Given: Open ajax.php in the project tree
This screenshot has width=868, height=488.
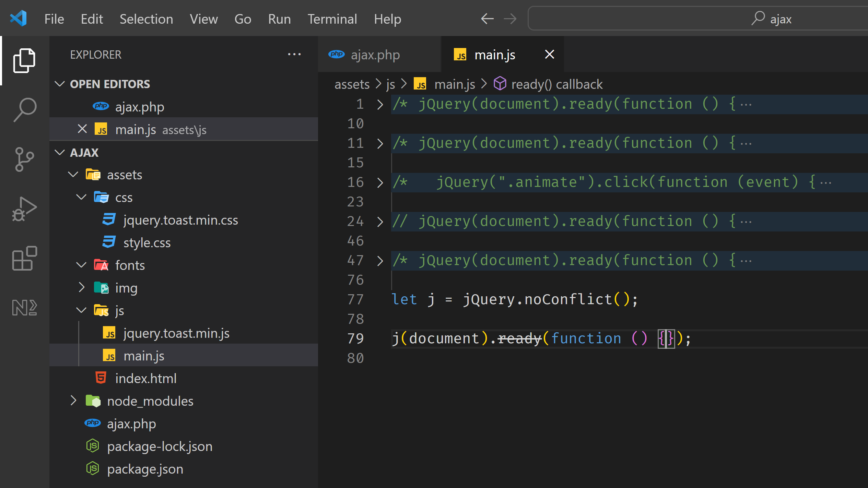Looking at the screenshot, I should [184, 424].
